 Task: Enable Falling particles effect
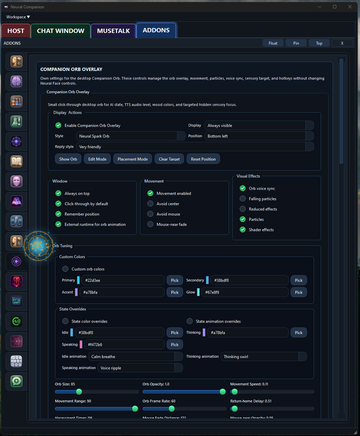tap(243, 199)
